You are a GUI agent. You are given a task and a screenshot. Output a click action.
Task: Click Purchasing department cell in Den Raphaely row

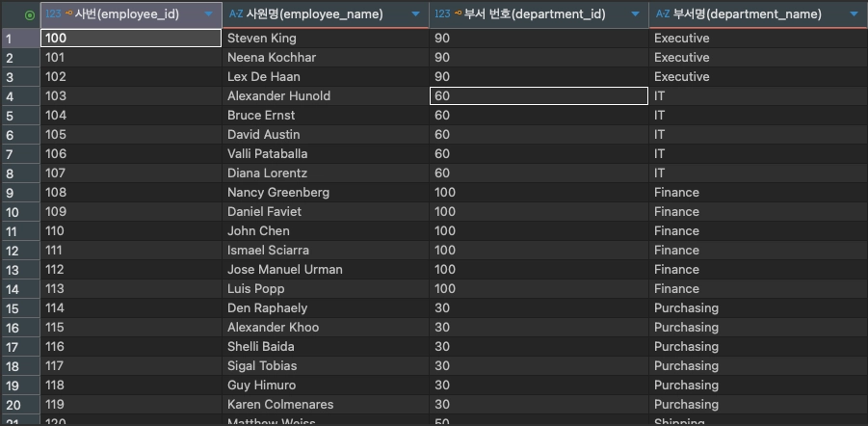click(758, 308)
